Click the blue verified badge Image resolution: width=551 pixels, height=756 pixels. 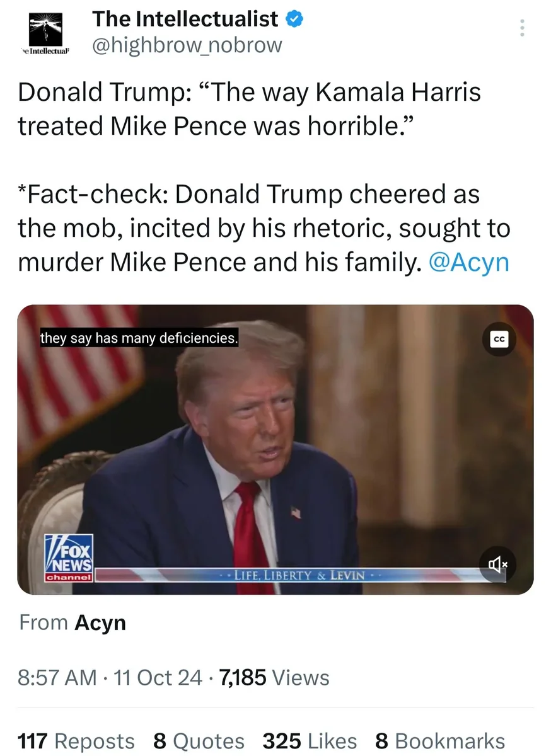(296, 20)
